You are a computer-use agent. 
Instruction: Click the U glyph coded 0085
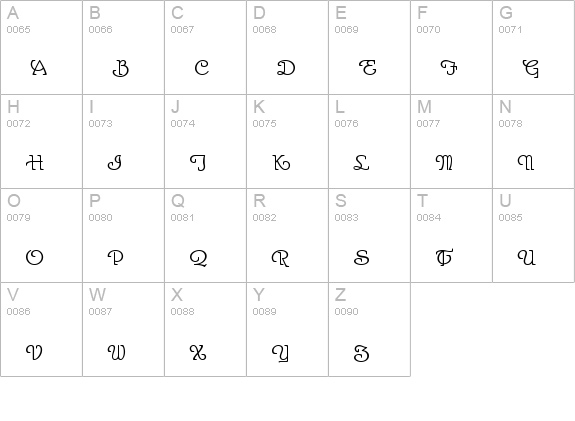[x=534, y=235]
